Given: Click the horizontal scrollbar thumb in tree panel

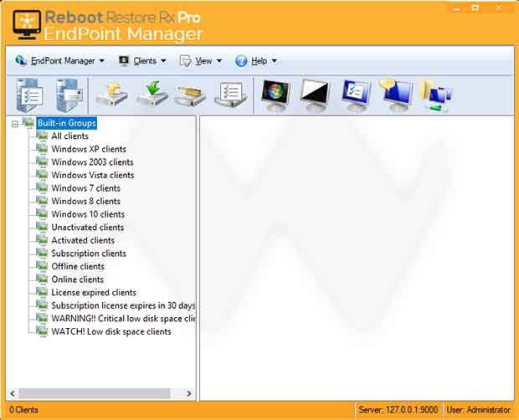Looking at the screenshot, I should (95, 393).
